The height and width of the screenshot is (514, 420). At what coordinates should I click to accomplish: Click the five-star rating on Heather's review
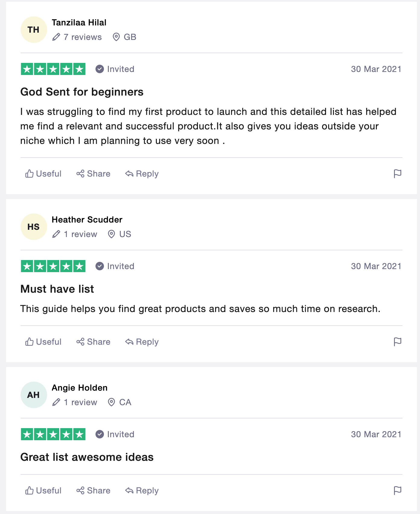[53, 266]
